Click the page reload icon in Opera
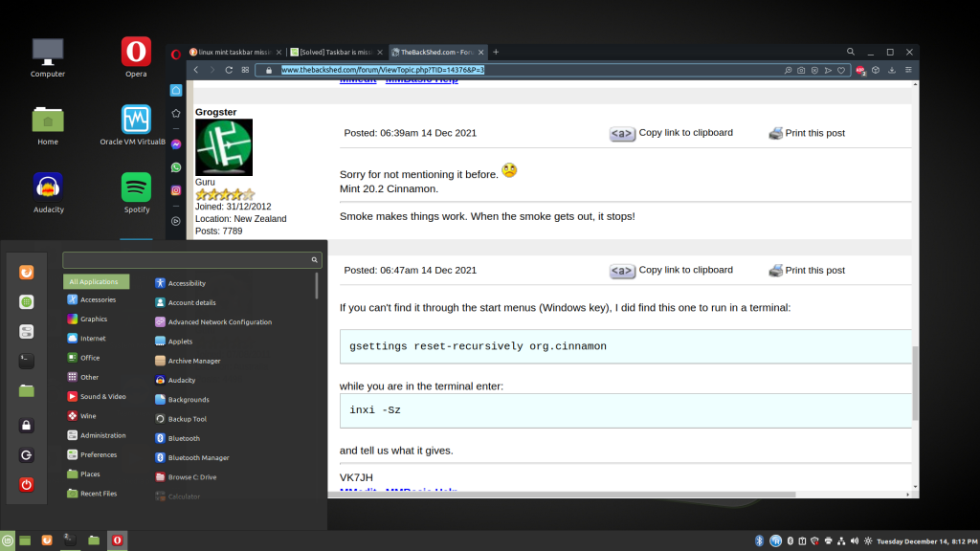The width and height of the screenshot is (980, 551). click(229, 70)
